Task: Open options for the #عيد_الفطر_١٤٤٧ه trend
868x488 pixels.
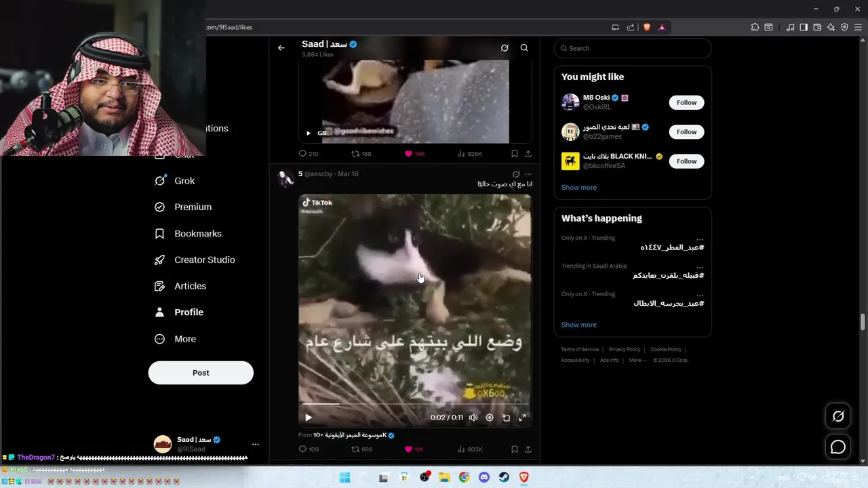Action: tap(700, 239)
